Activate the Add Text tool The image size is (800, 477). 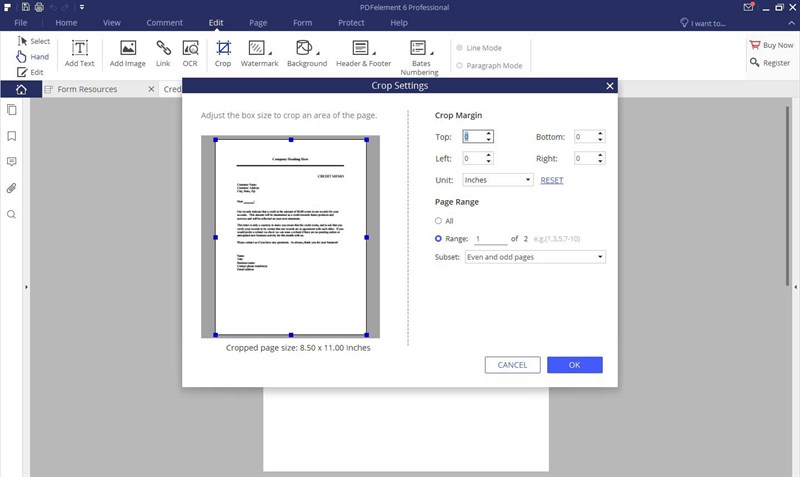coord(80,54)
